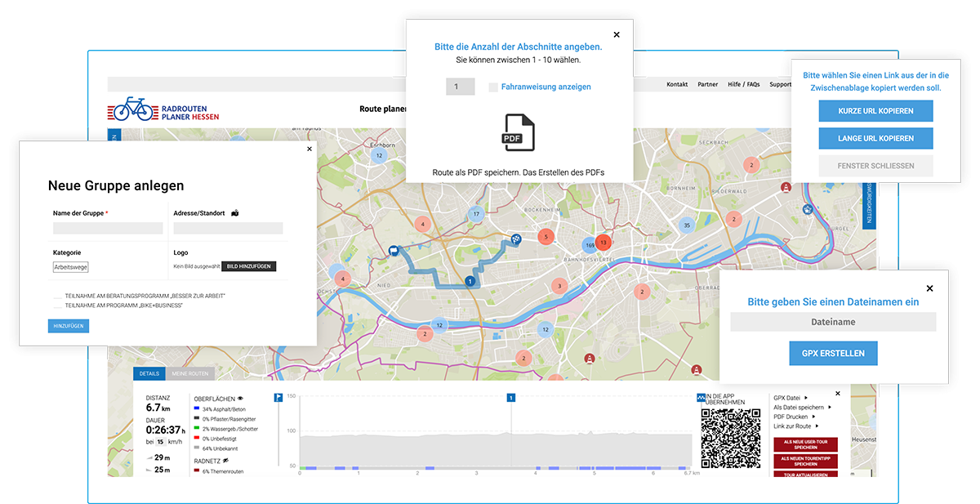Click the start flag on elevation profile
Viewport: 980px width, 504px height.
tap(278, 398)
